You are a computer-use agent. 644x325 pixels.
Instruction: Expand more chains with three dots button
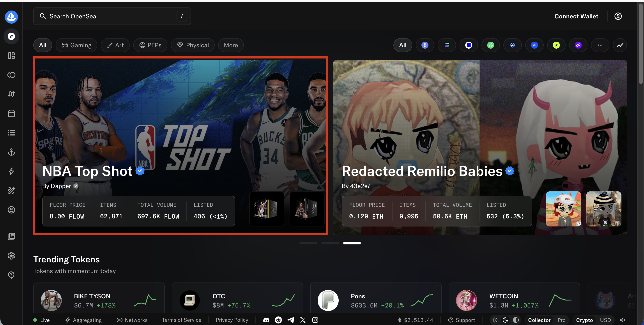point(600,45)
